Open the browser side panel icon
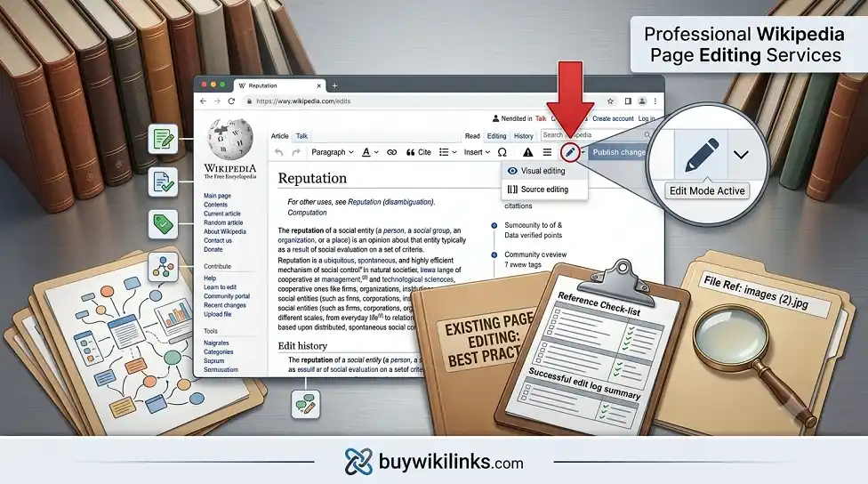 click(x=628, y=101)
